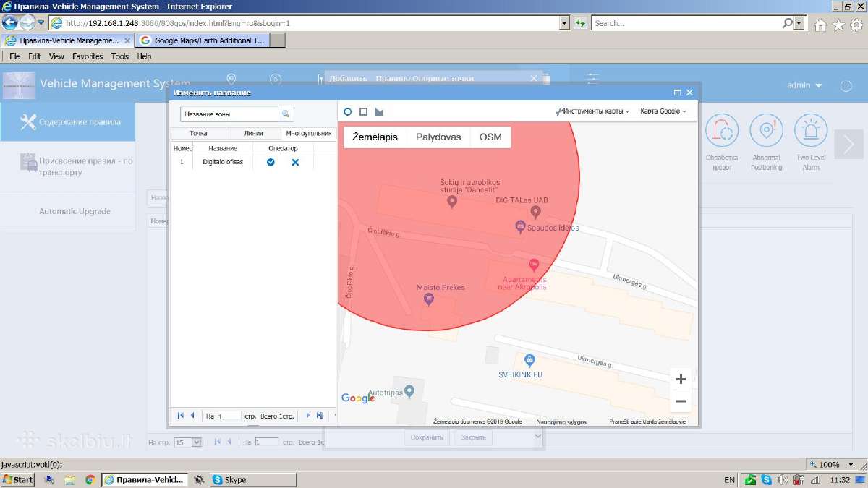Open Присвоение правил по транспорту item
This screenshot has height=488, width=868.
coord(67,167)
